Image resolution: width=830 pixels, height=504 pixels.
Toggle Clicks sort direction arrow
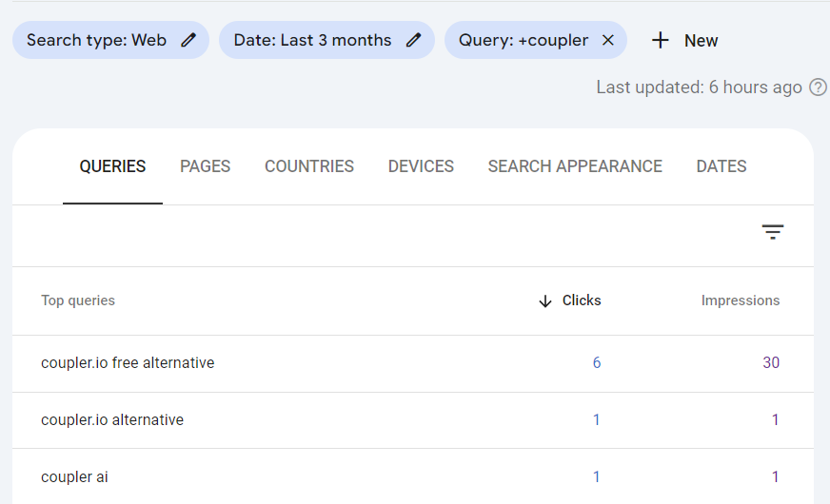(x=545, y=300)
